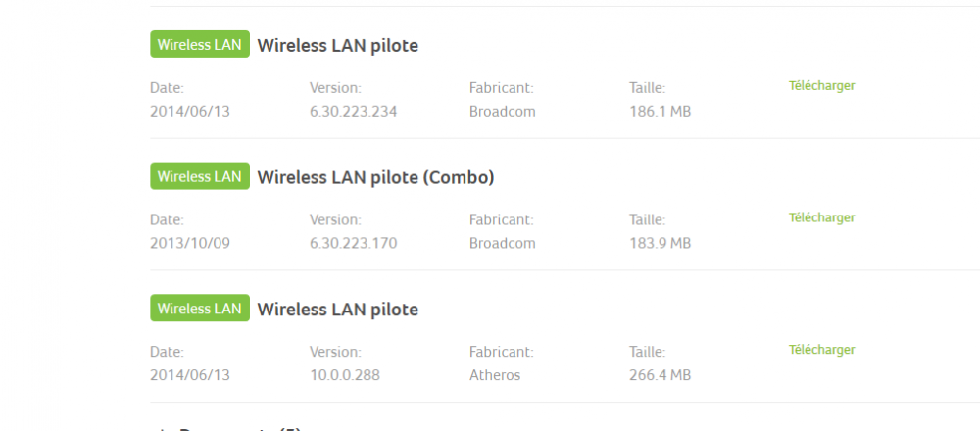Click the Wireless LAN badge of the 186.1 MB driver
The width and height of the screenshot is (980, 431).
(200, 45)
